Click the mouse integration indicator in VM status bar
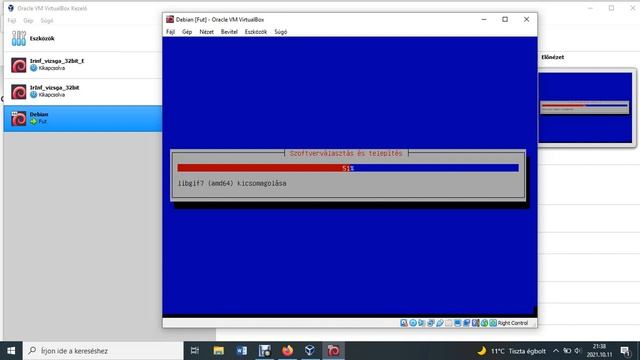Image resolution: width=640 pixels, height=360 pixels. tap(484, 323)
